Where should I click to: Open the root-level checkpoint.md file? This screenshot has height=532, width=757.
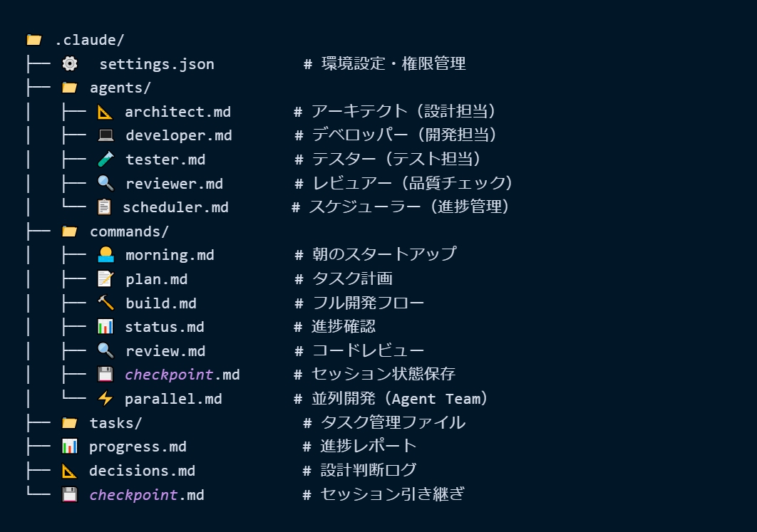[x=146, y=495]
